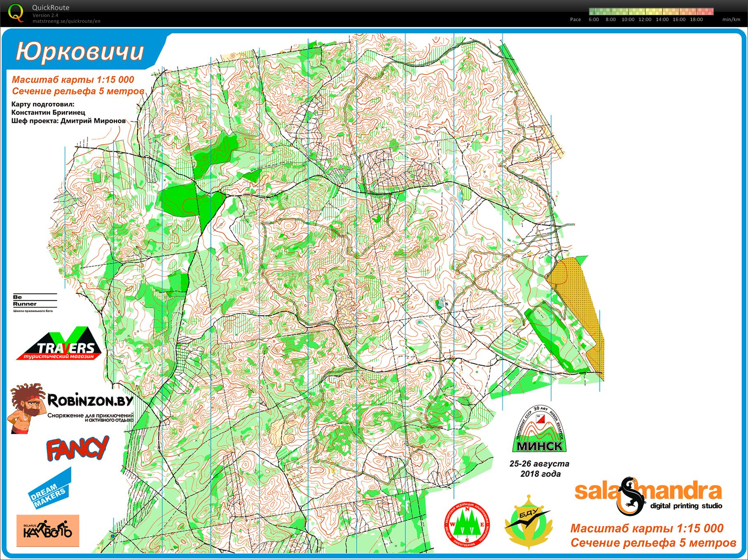Click the QuickRoute application title text
This screenshot has width=748, height=560.
[51, 7]
